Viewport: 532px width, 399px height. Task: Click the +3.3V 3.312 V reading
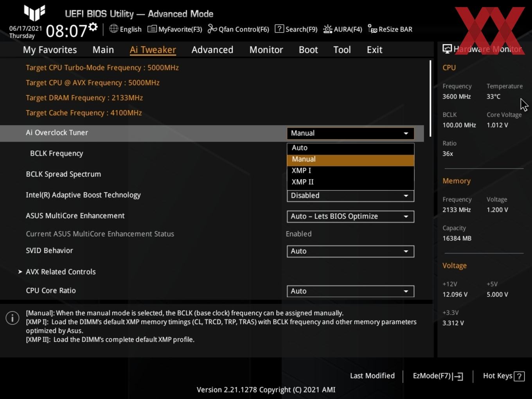(x=453, y=323)
